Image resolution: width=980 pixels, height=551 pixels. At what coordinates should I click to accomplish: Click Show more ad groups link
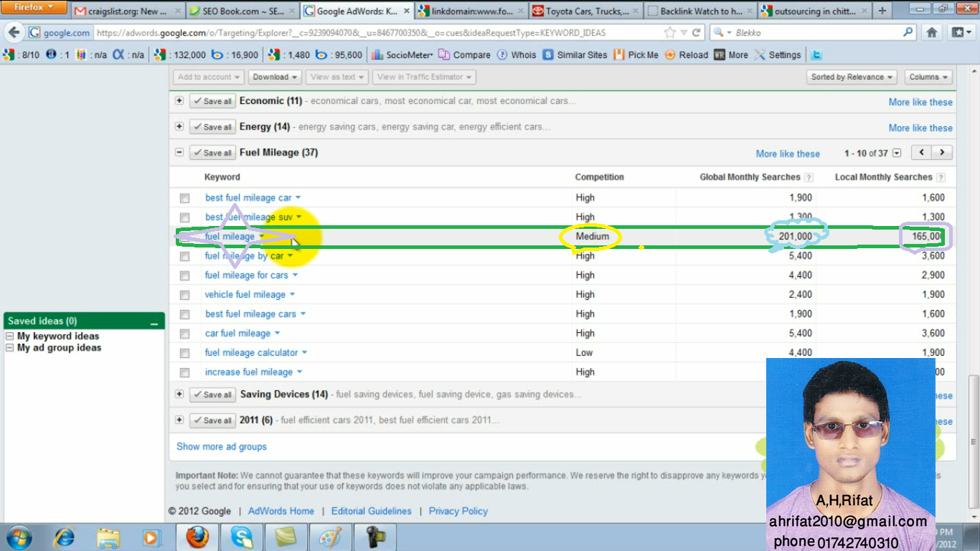pyautogui.click(x=222, y=447)
